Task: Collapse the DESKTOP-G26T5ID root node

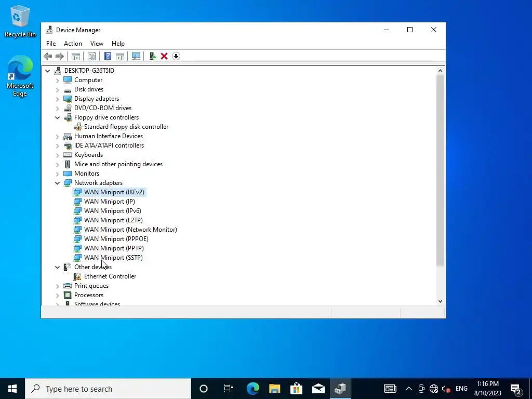Action: 47,71
